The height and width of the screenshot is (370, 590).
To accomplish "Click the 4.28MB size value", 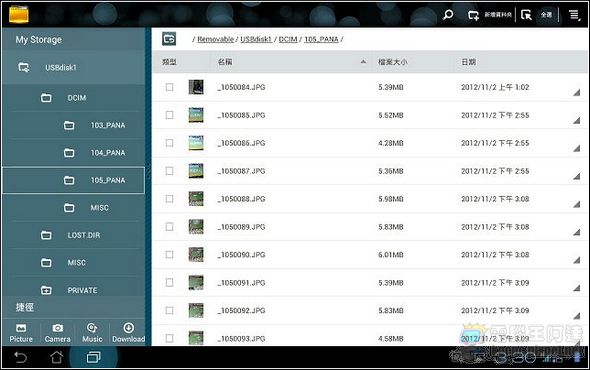I will coord(391,143).
